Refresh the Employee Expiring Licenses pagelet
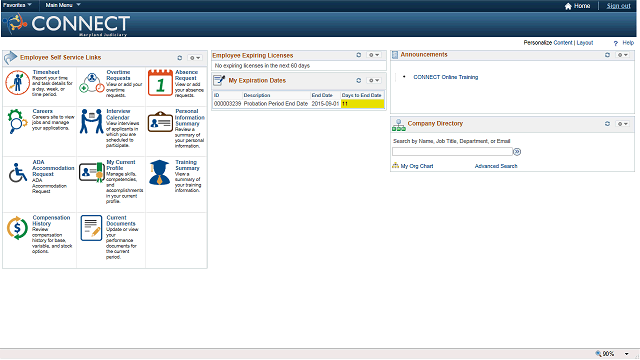Viewport: 640px width, 360px height. click(x=359, y=55)
